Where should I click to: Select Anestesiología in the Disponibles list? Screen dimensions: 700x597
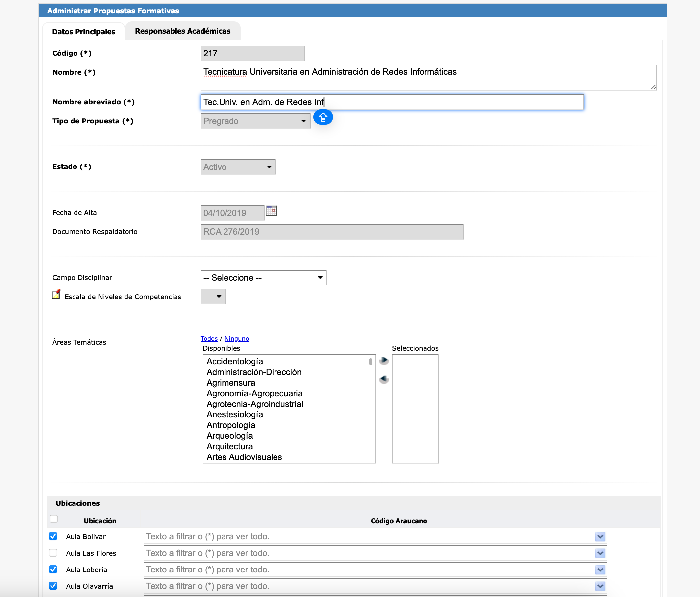234,414
